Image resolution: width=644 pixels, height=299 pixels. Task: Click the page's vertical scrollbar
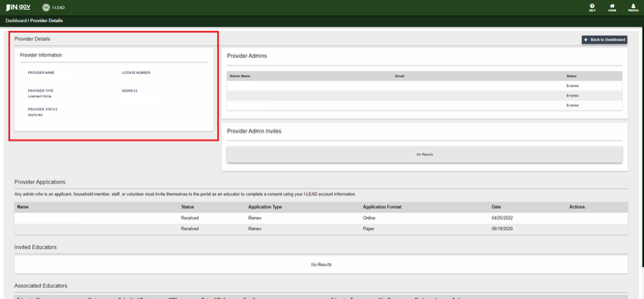click(640, 138)
